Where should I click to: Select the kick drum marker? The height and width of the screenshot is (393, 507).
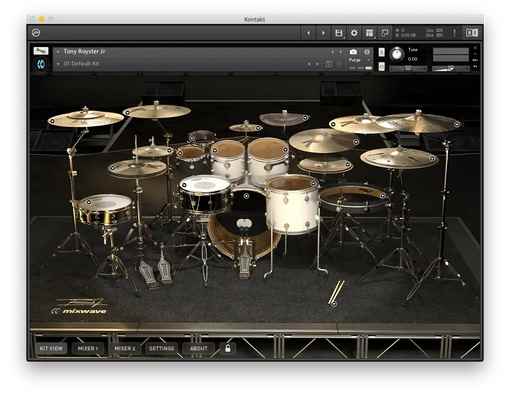click(x=246, y=196)
